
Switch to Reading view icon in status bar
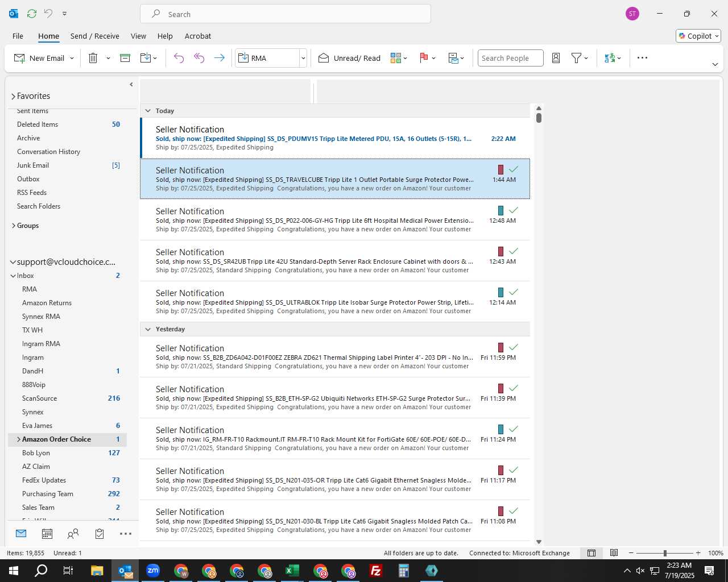614,553
